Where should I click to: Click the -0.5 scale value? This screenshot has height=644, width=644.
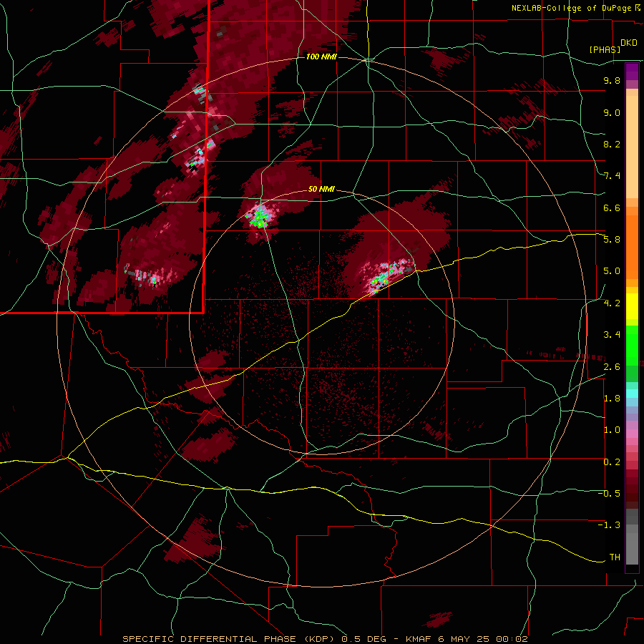pyautogui.click(x=609, y=494)
